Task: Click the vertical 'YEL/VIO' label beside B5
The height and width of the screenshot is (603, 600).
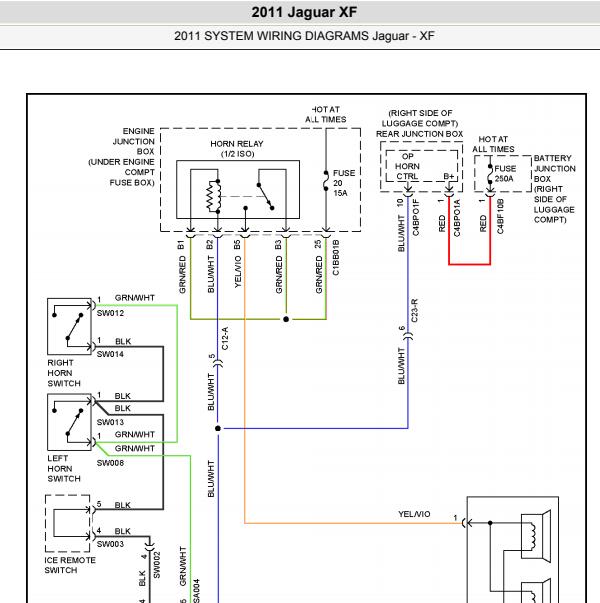Action: click(238, 272)
